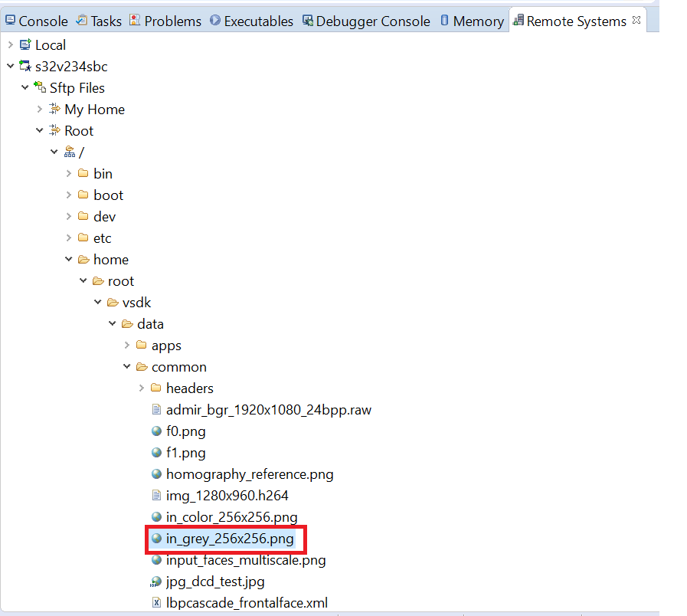Collapse the vsdk folder

pos(98,303)
